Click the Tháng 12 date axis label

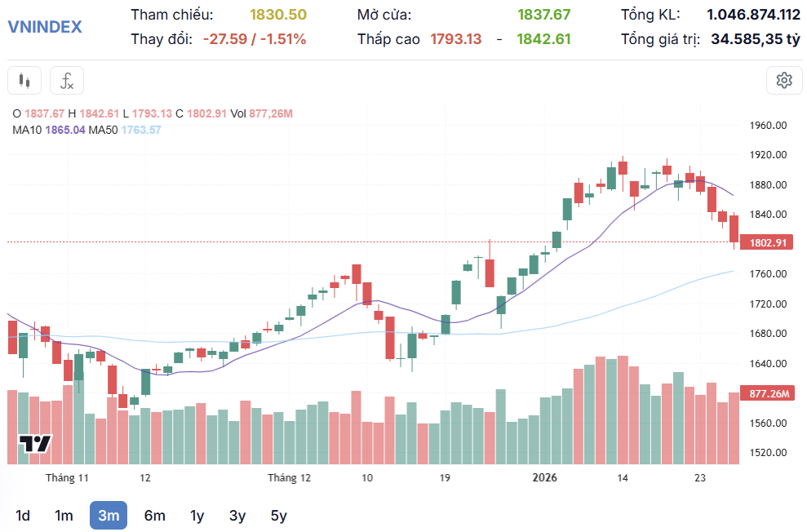point(289,477)
